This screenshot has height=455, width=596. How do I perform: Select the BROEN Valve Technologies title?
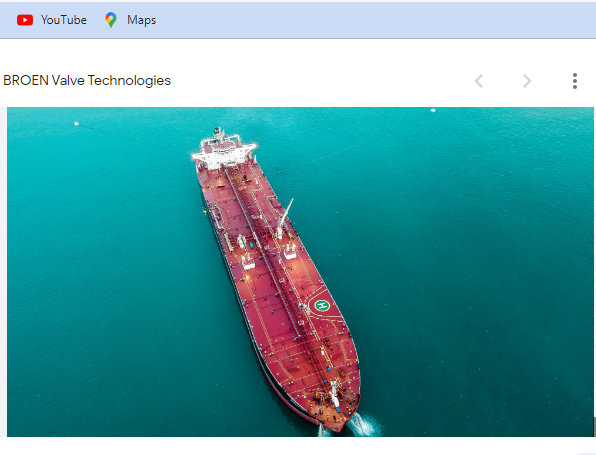point(87,81)
